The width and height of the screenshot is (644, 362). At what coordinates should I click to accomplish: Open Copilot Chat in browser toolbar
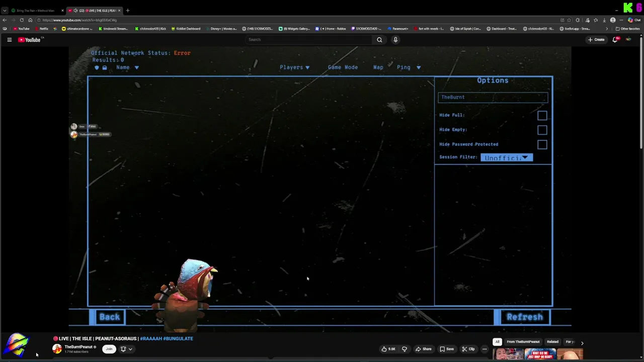(634, 20)
